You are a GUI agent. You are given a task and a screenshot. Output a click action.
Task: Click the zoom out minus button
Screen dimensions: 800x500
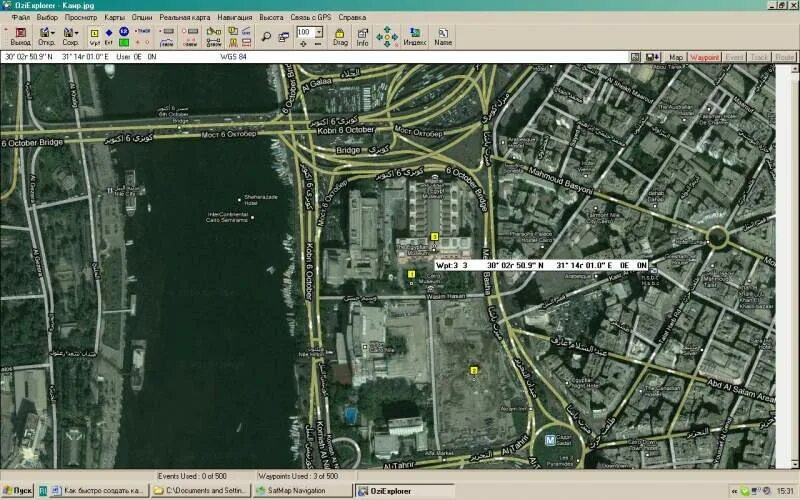point(317,44)
